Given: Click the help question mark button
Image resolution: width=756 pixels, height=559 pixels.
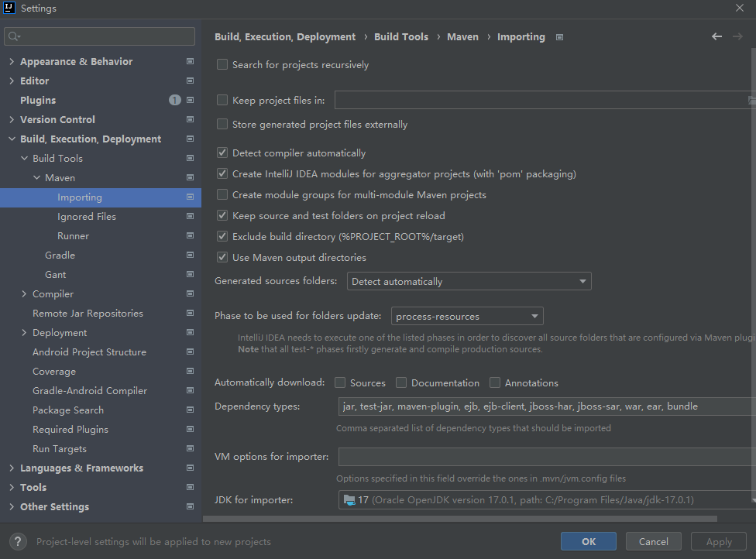Looking at the screenshot, I should coord(18,541).
